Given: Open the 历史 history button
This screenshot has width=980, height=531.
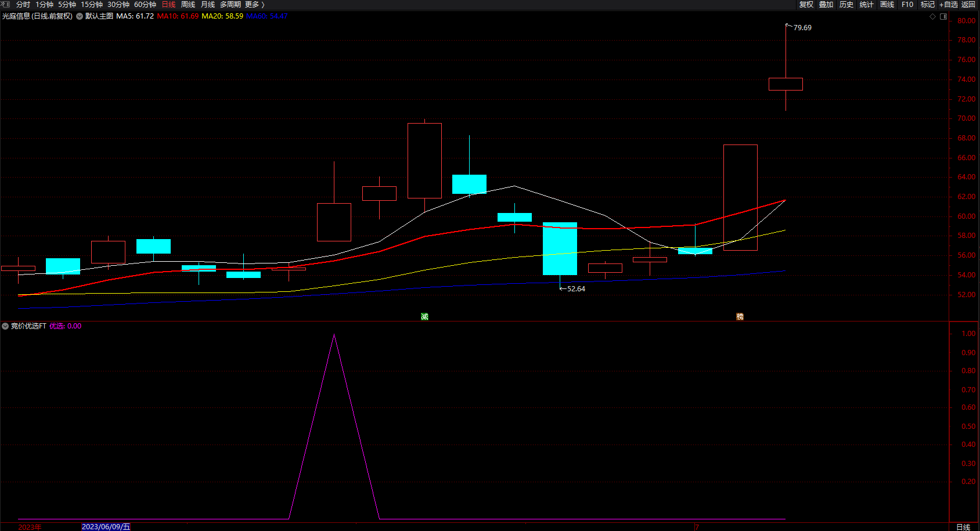Looking at the screenshot, I should pyautogui.click(x=846, y=5).
